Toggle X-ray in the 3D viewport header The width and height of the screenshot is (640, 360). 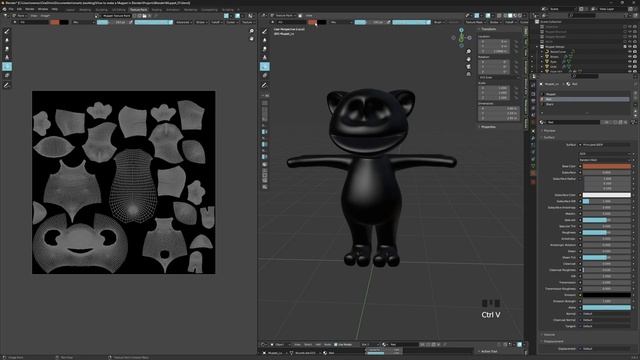click(x=499, y=16)
